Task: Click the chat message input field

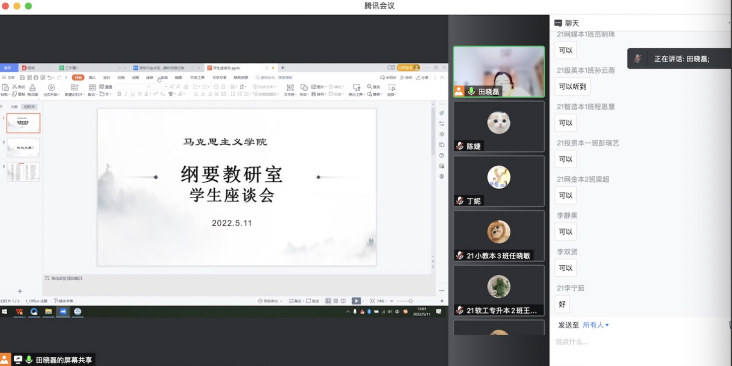Action: (640, 342)
